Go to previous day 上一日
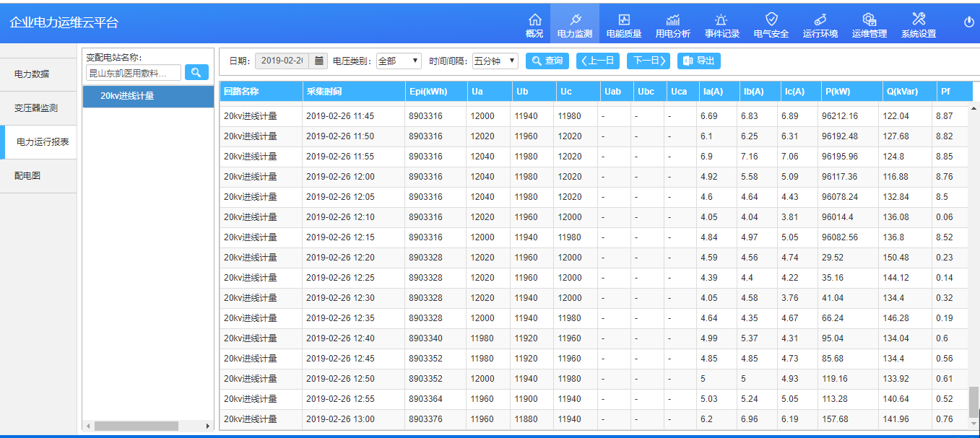 [x=598, y=61]
